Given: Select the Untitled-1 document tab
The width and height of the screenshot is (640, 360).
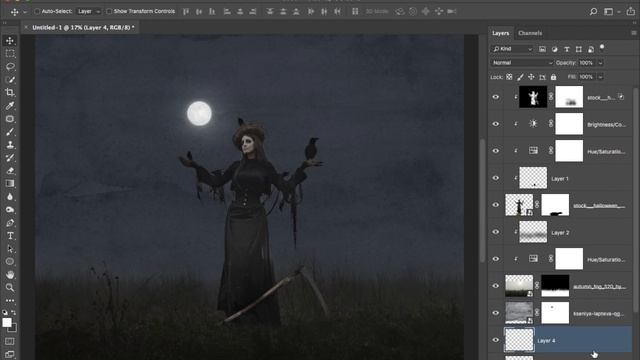Looking at the screenshot, I should [x=83, y=27].
